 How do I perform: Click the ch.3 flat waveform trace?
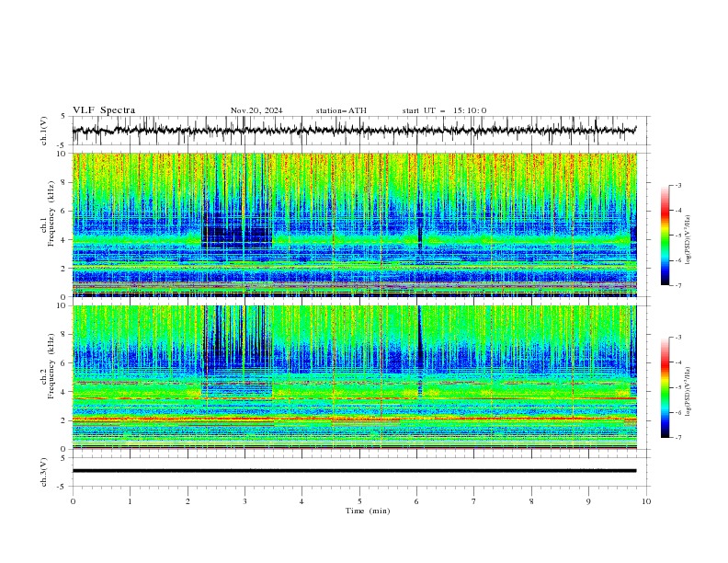355,471
